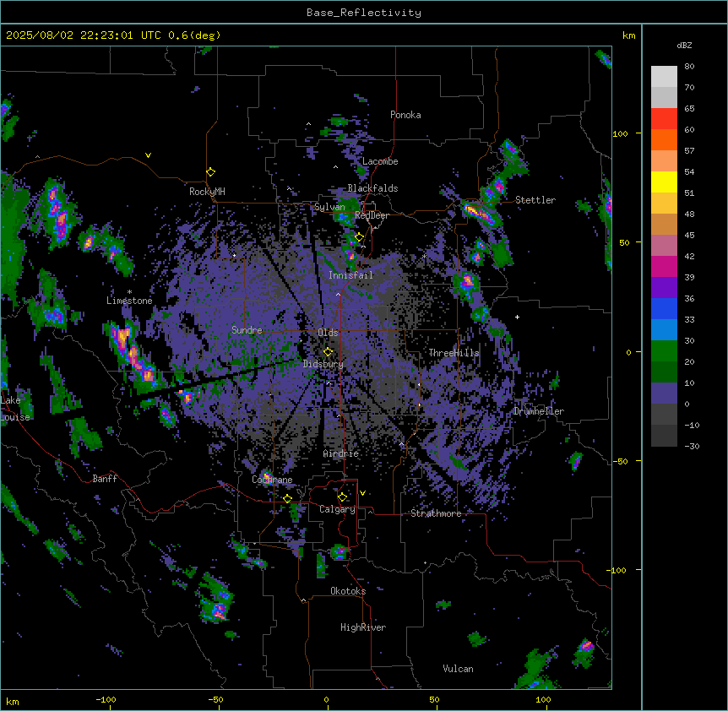Image resolution: width=728 pixels, height=711 pixels.
Task: Click the Calgary city label
Action: tap(337, 509)
